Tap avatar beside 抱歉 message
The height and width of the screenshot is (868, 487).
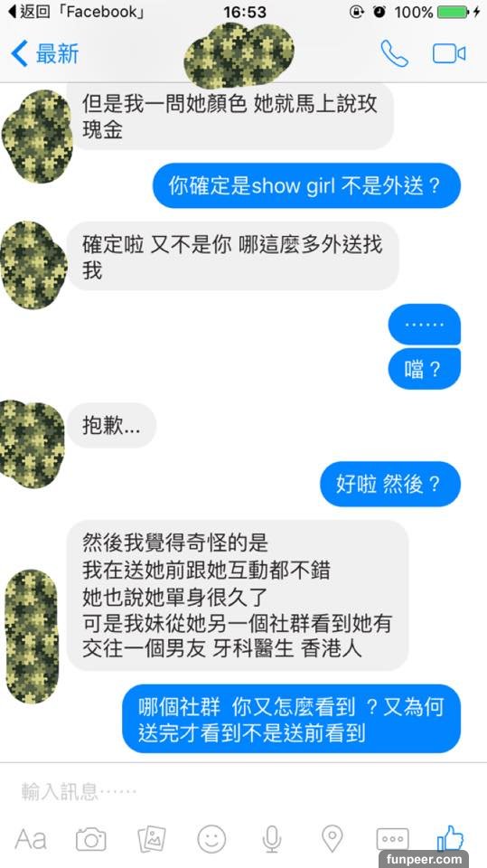33,445
